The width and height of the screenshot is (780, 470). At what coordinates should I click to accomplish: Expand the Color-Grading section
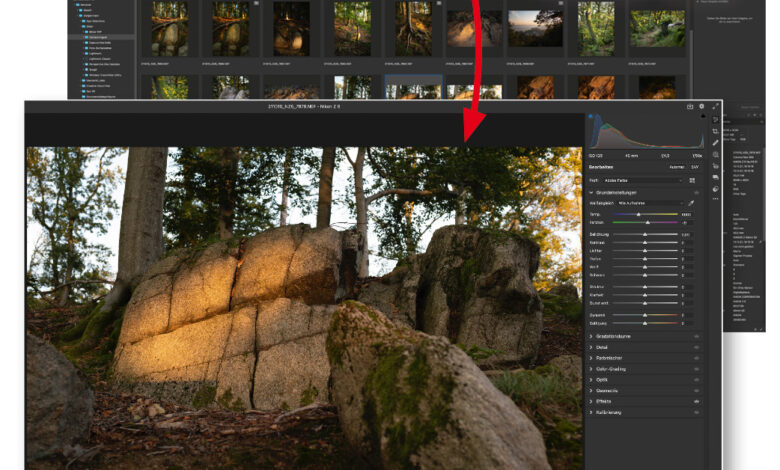(613, 368)
